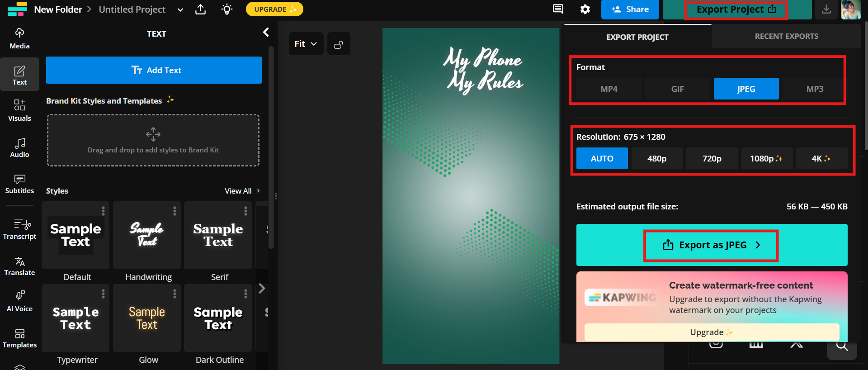The image size is (868, 370).
Task: Open the user profile avatar
Action: [x=851, y=9]
